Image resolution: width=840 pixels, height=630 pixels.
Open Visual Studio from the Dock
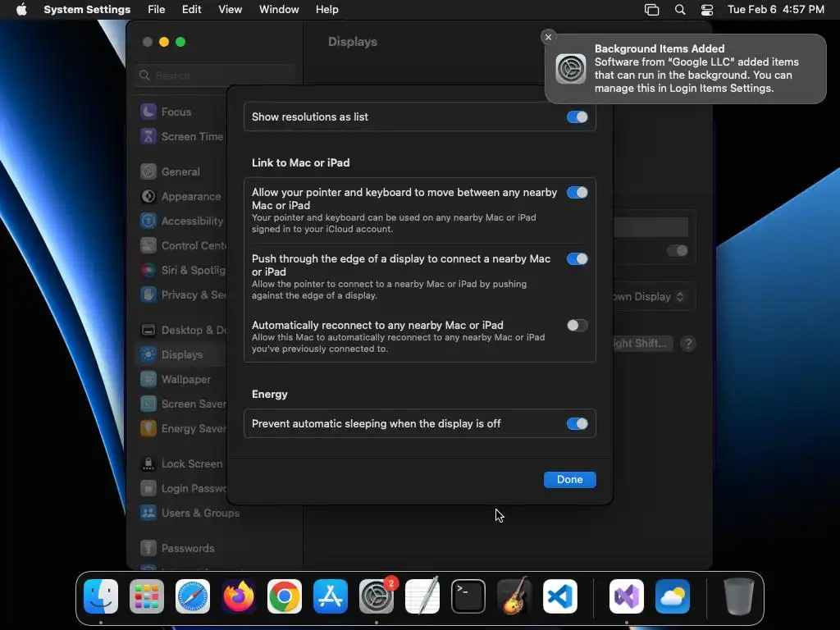click(626, 596)
